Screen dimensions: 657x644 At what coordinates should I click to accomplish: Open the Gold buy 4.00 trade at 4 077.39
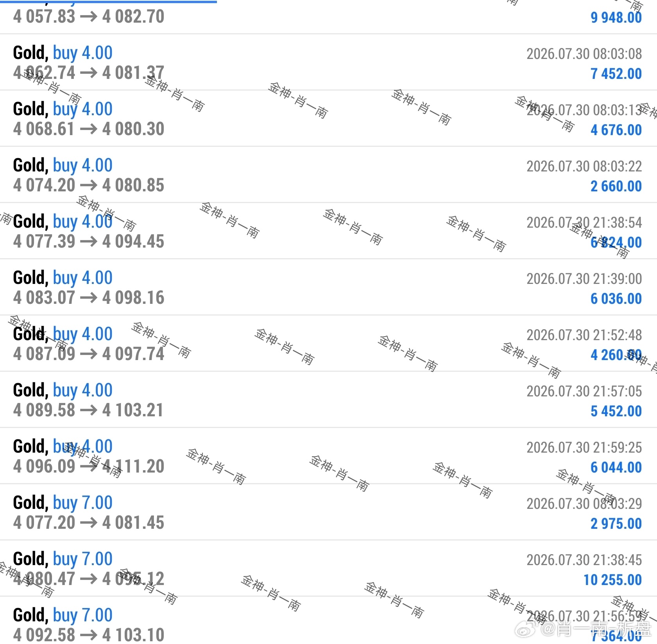tap(328, 231)
